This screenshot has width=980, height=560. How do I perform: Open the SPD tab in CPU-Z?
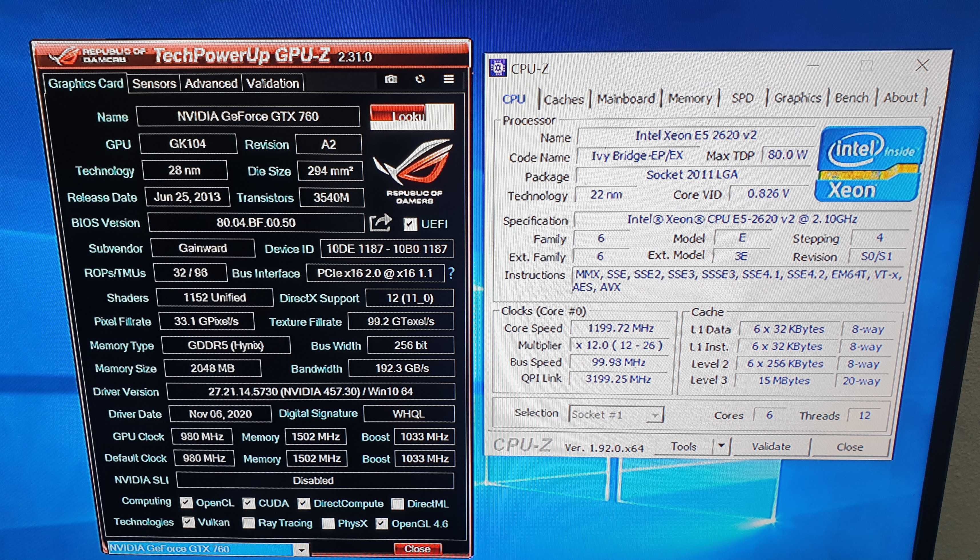click(x=742, y=98)
